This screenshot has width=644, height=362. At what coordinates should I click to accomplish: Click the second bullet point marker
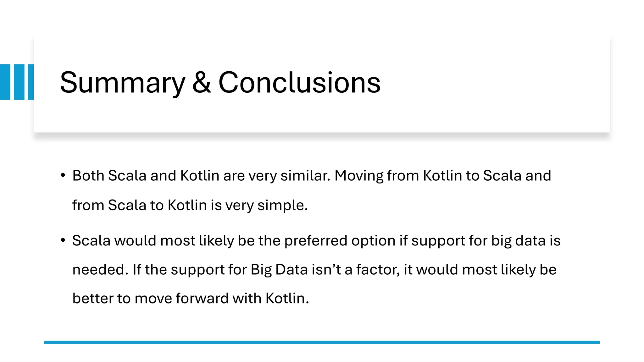point(63,240)
